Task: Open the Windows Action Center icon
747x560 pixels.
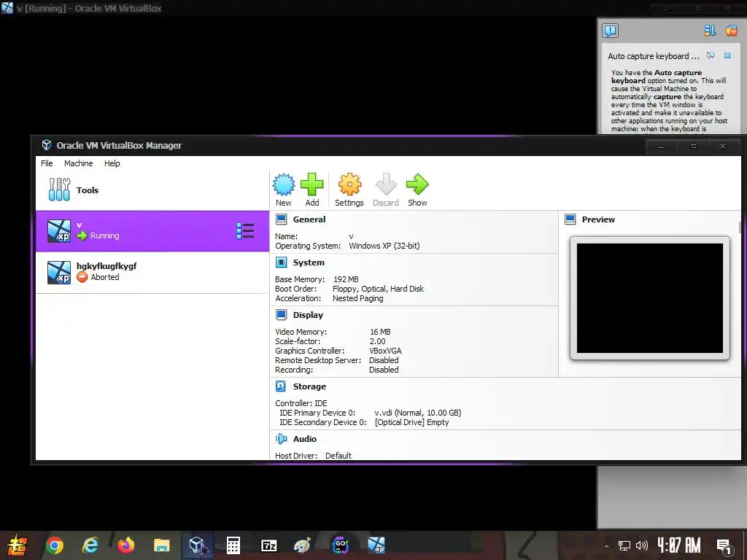Action: (724, 546)
